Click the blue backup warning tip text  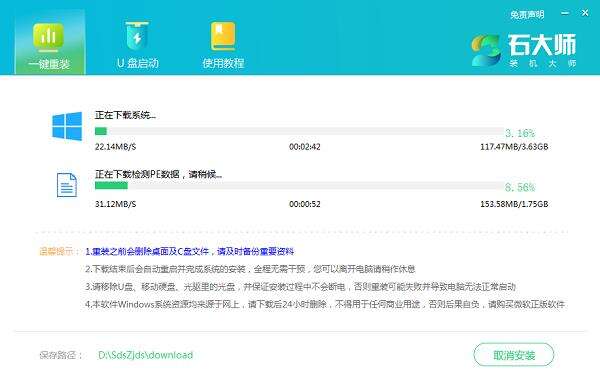(189, 251)
